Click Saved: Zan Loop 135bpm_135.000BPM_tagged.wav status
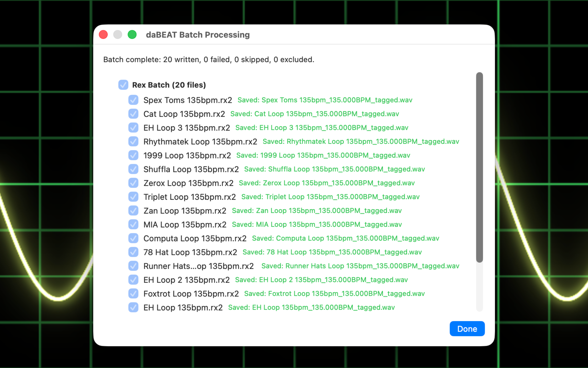The width and height of the screenshot is (588, 368). click(x=317, y=211)
